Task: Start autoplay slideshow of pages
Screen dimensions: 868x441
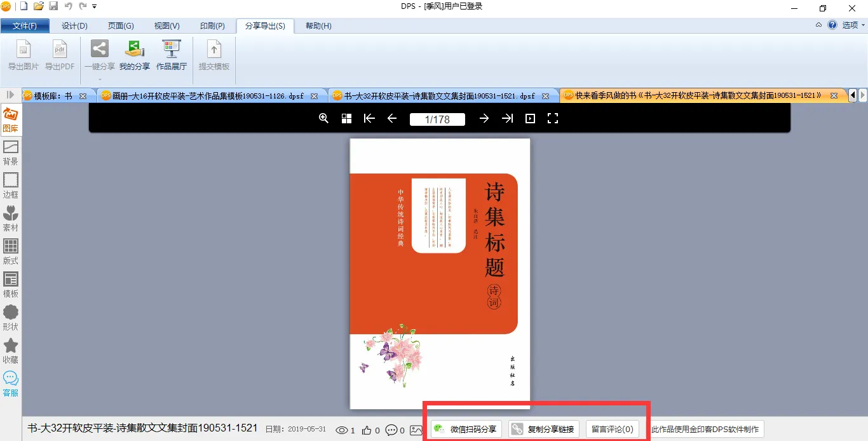Action: coord(530,118)
